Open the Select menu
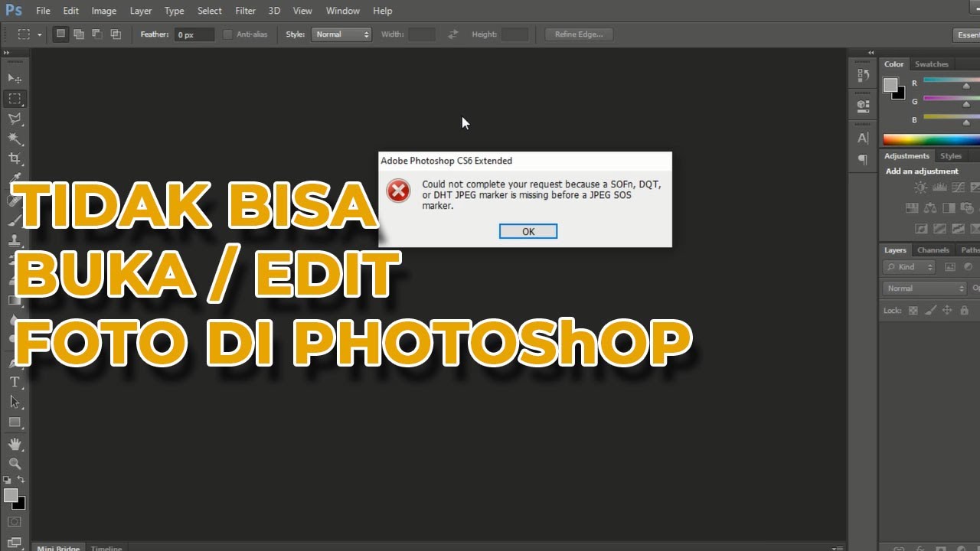Screen dimensions: 980x551 [210, 11]
